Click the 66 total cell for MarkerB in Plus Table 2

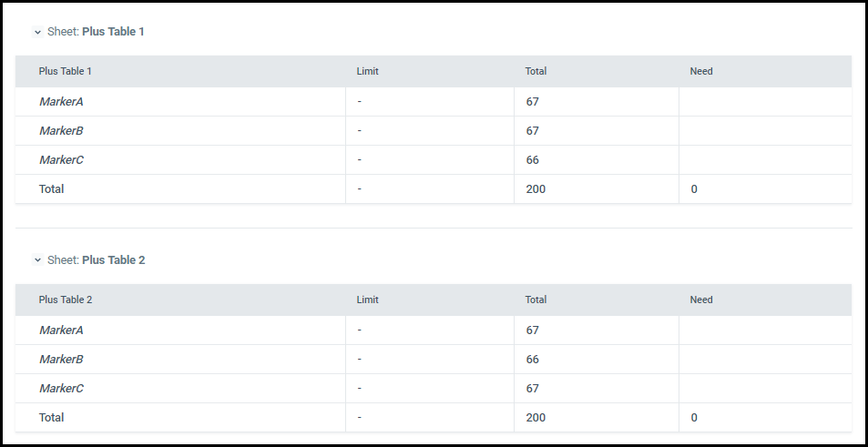tap(533, 360)
